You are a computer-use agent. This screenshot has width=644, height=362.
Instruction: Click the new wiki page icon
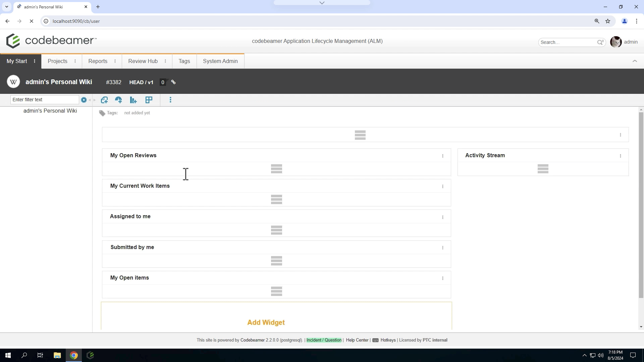click(104, 100)
